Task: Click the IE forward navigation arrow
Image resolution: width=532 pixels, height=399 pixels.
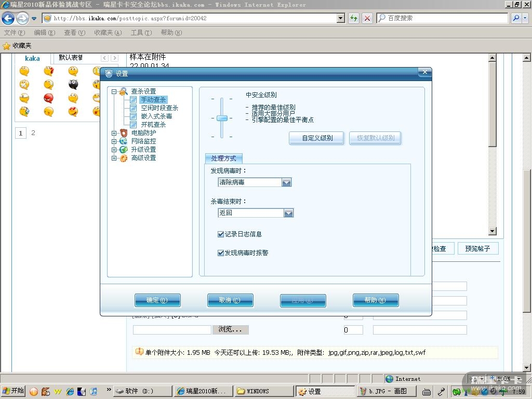Action: point(22,18)
